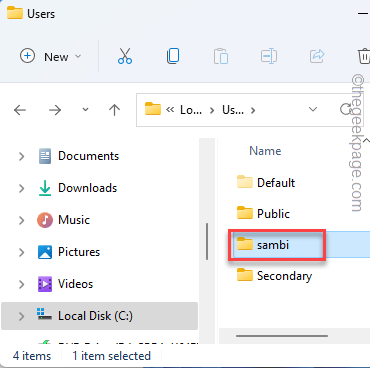Click the navigation pane vertical scrollbar
The image size is (370, 368).
[207, 241]
